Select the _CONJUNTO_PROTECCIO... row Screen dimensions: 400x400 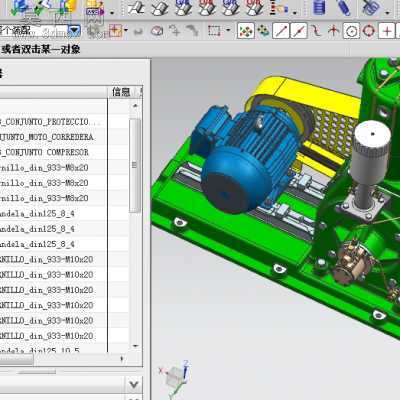tap(53, 122)
